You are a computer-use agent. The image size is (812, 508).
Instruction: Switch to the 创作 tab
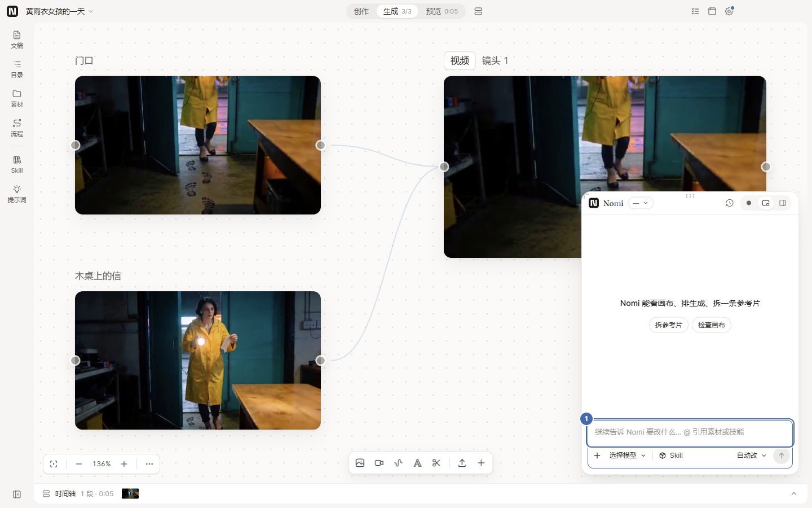pyautogui.click(x=361, y=11)
